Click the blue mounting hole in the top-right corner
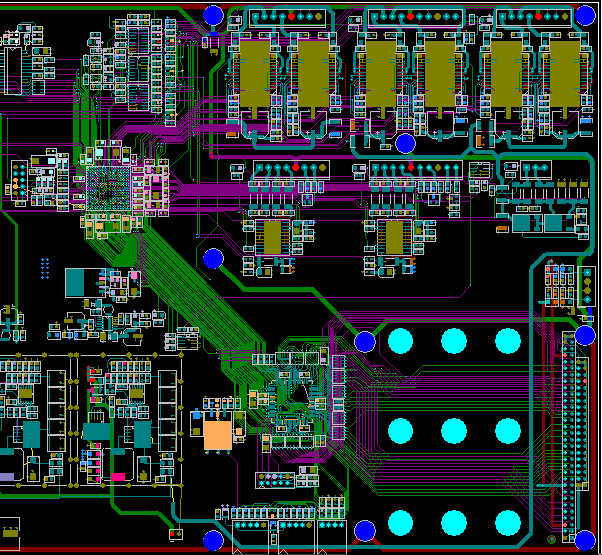602x555 pixels. pos(585,15)
